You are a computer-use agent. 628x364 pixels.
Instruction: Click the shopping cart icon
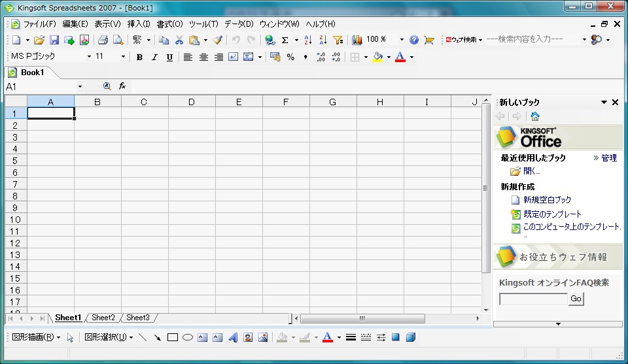pos(429,40)
